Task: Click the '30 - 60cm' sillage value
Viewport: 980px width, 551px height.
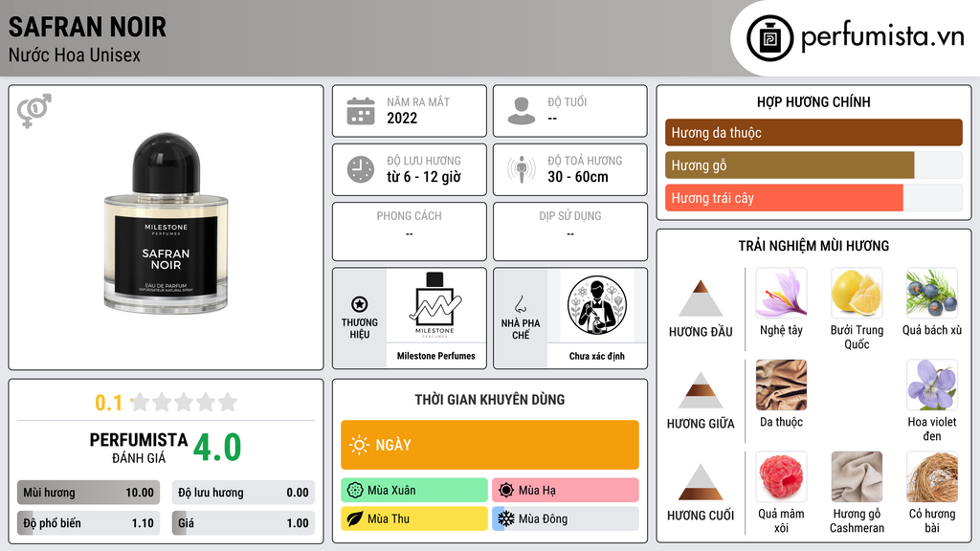Action: point(578,177)
